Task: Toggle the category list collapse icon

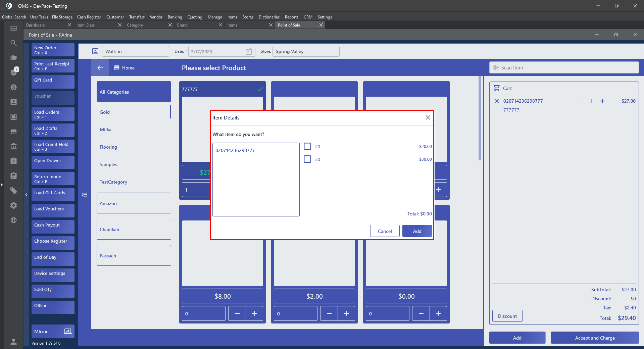Action: click(85, 195)
